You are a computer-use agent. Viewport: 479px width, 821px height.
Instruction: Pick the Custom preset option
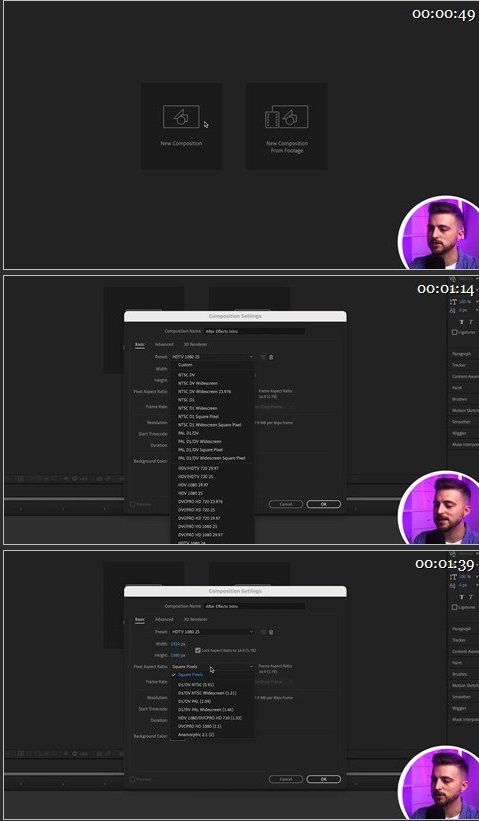185,364
